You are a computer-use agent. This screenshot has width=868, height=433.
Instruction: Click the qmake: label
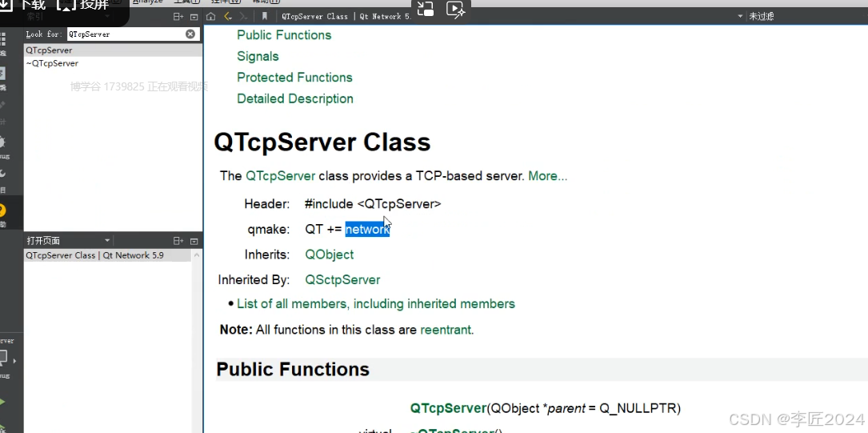tap(269, 229)
